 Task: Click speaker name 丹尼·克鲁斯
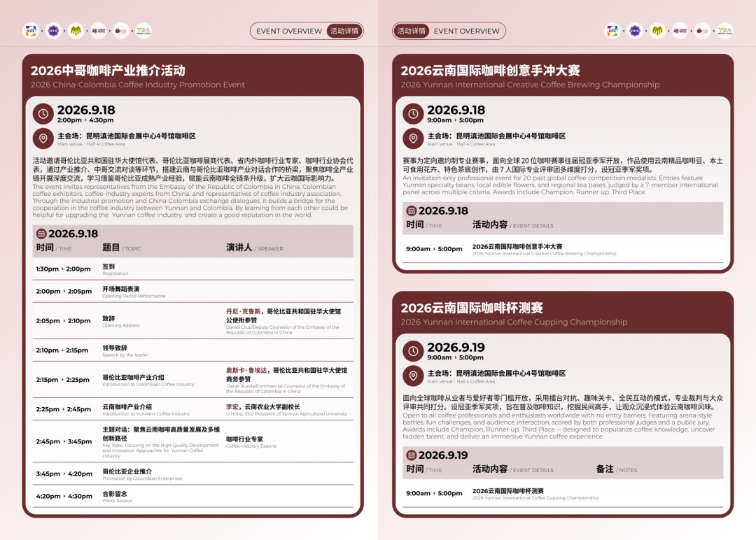point(243,312)
